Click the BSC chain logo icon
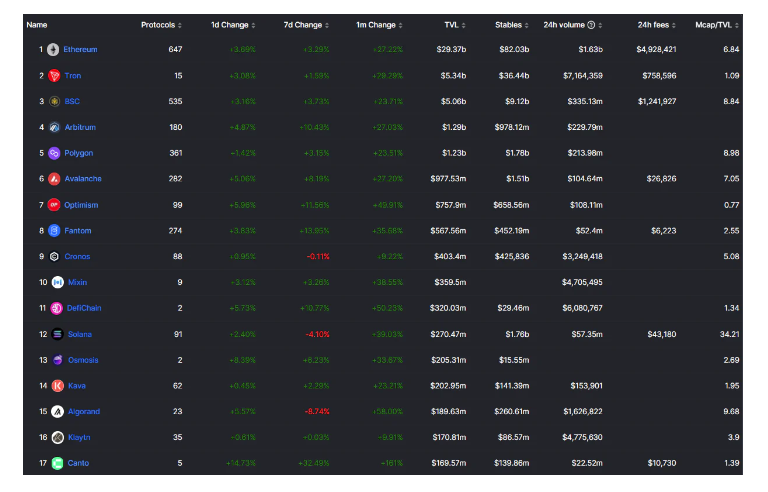Image resolution: width=768 pixels, height=492 pixels. (54, 101)
